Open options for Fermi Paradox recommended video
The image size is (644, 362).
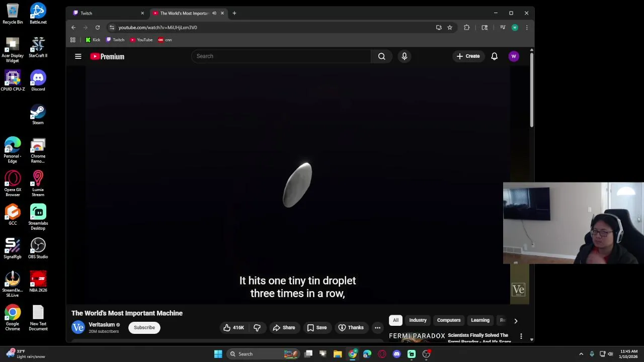tap(521, 336)
